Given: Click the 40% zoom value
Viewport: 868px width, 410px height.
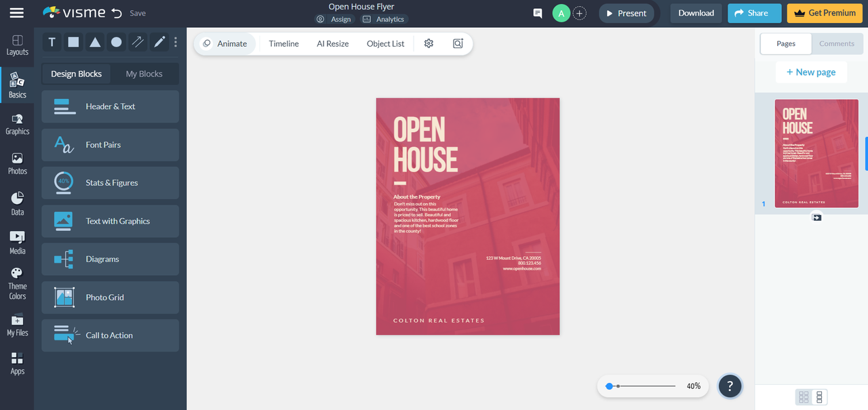Looking at the screenshot, I should 693,386.
